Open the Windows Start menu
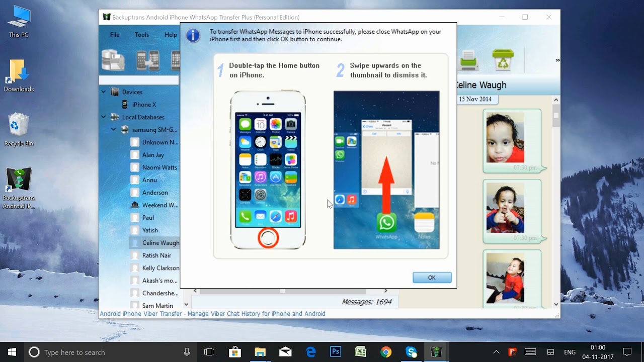The width and height of the screenshot is (644, 362). click(12, 352)
